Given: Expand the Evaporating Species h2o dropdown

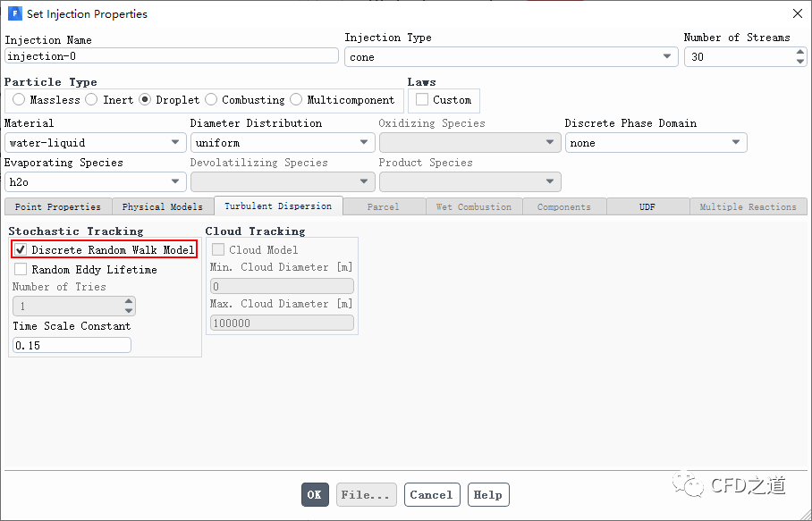Looking at the screenshot, I should (x=96, y=181).
